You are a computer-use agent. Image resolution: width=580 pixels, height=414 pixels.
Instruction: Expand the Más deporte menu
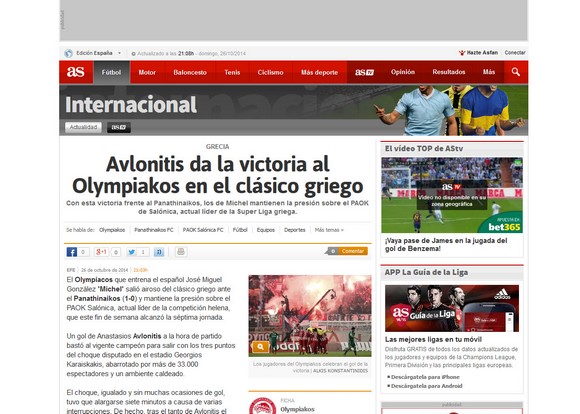tap(319, 72)
